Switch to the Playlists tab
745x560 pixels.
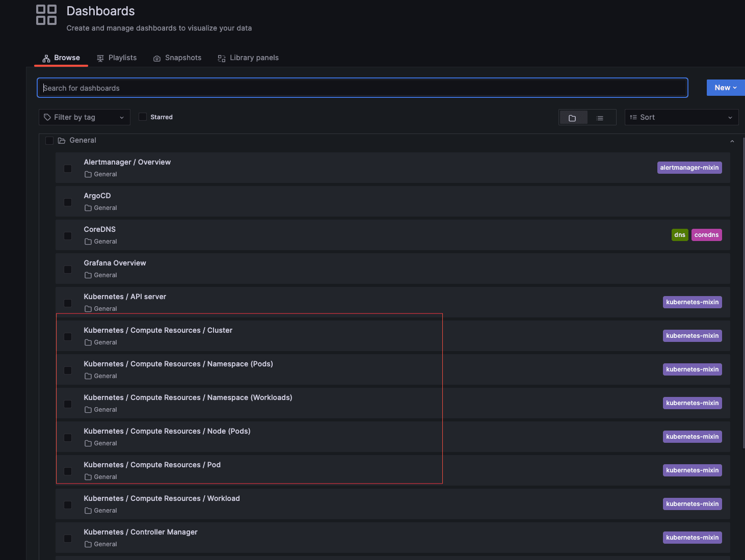[117, 58]
